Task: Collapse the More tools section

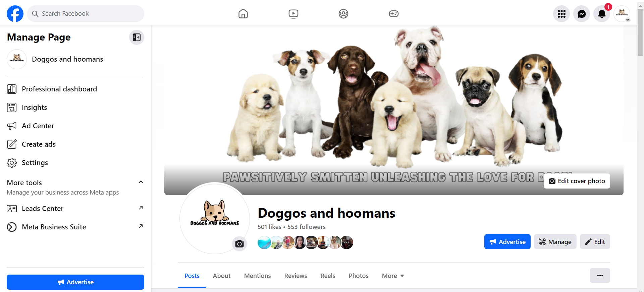Action: 141,182
